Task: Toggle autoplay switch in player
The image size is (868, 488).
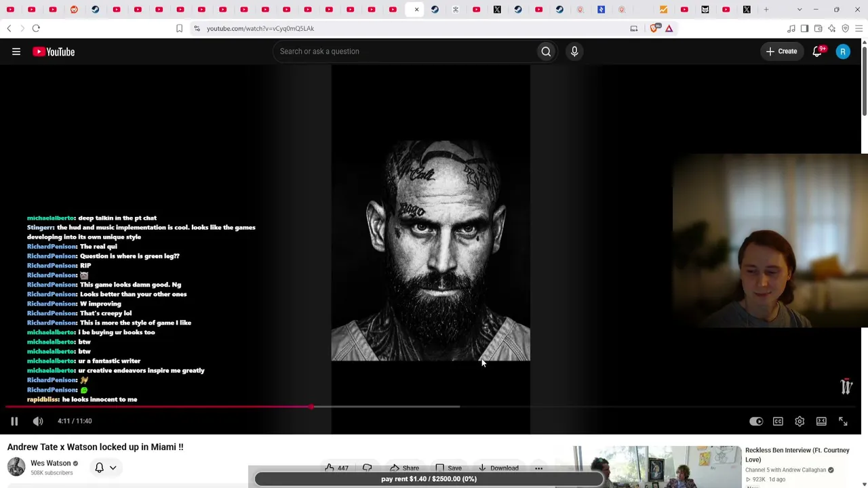Action: click(756, 422)
